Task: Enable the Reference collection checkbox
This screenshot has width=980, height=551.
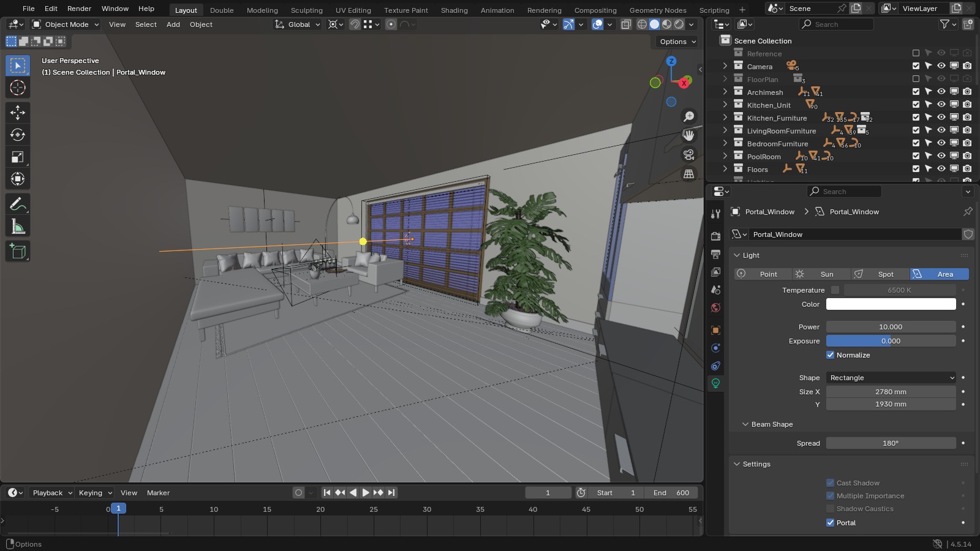Action: [x=916, y=53]
